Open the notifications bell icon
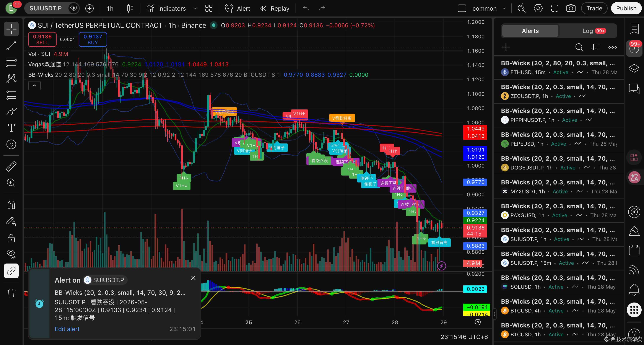 point(634,290)
